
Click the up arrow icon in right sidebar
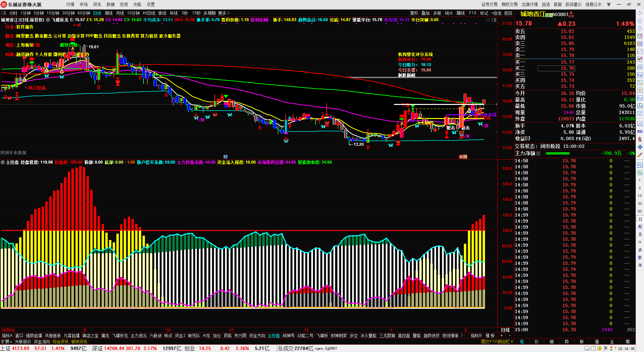click(x=640, y=21)
